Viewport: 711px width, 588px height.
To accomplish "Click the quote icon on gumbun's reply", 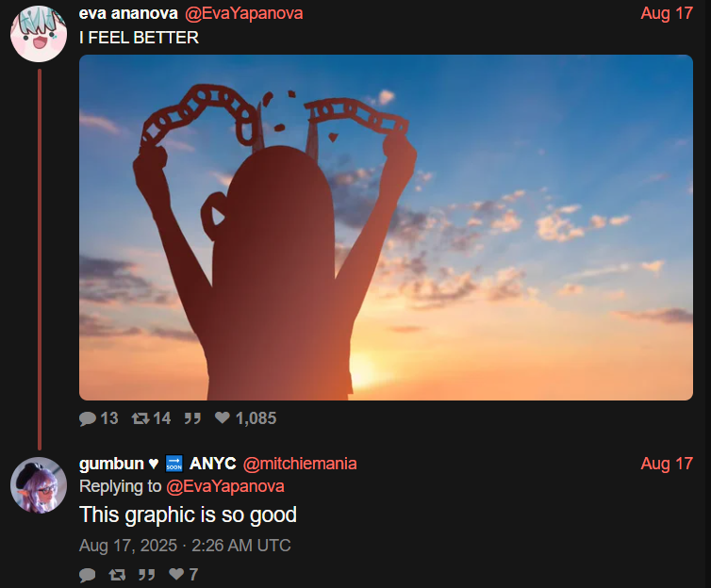I will (x=146, y=575).
